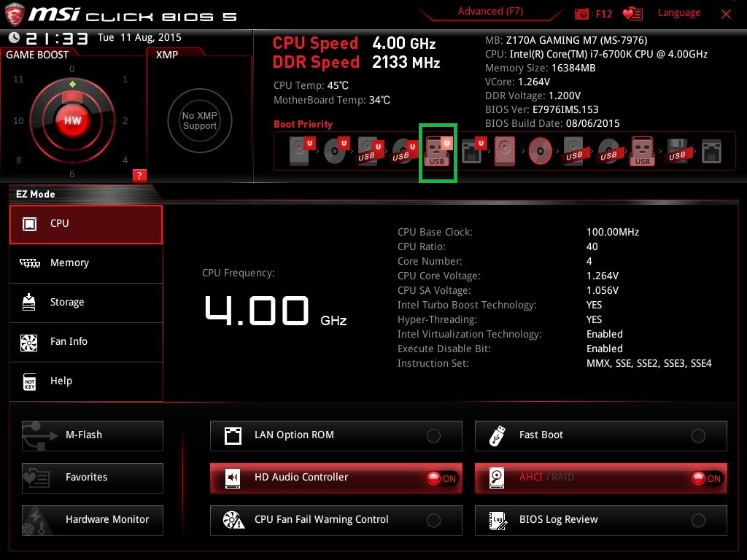Click the MB: Z170A GAMING M7 line

(x=566, y=41)
